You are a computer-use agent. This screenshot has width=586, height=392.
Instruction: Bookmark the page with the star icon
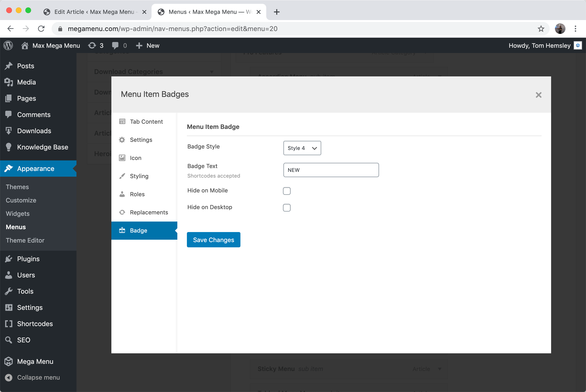pyautogui.click(x=541, y=29)
